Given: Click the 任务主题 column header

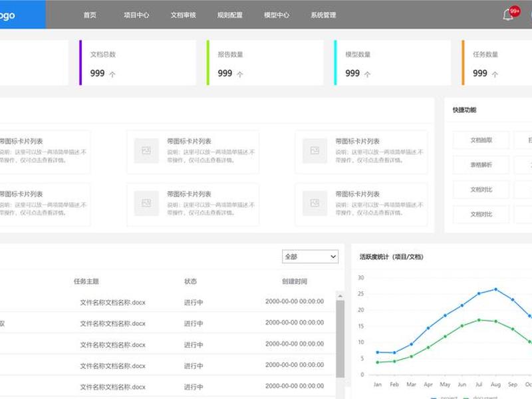Looking at the screenshot, I should pyautogui.click(x=86, y=281).
